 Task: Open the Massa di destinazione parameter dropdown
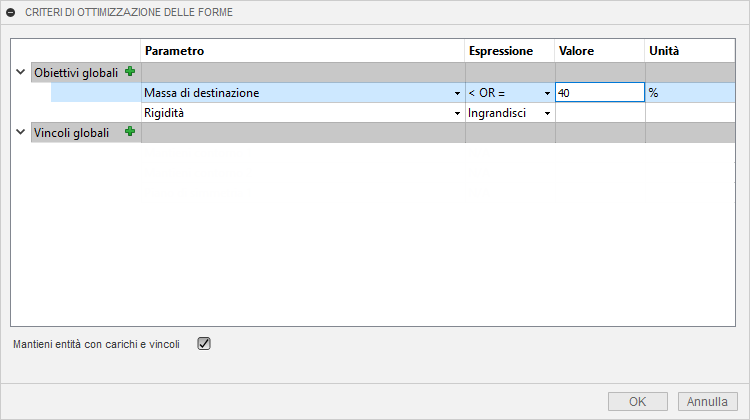[x=457, y=93]
